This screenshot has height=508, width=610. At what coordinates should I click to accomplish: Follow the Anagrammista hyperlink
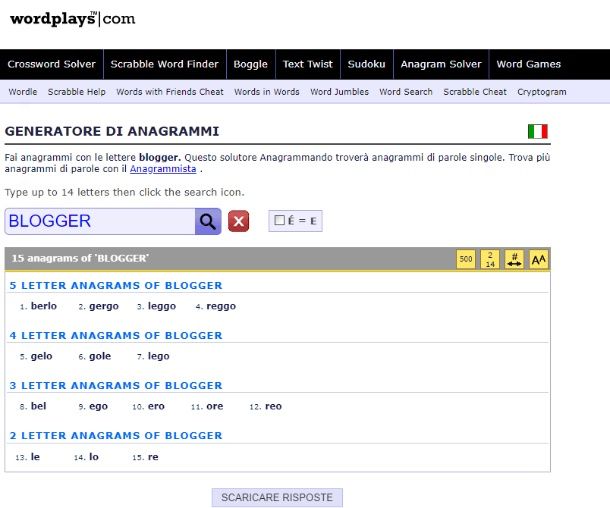[x=163, y=169]
